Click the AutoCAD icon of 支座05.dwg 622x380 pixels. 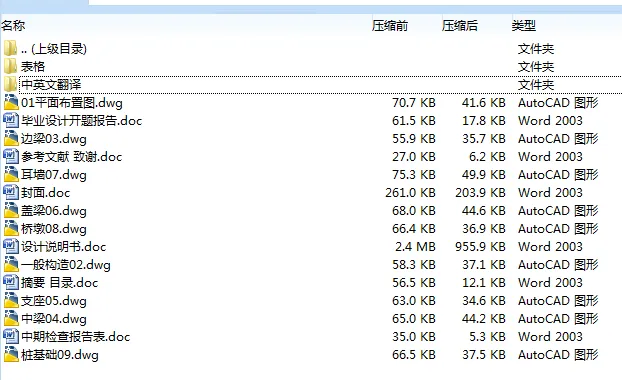click(x=11, y=301)
